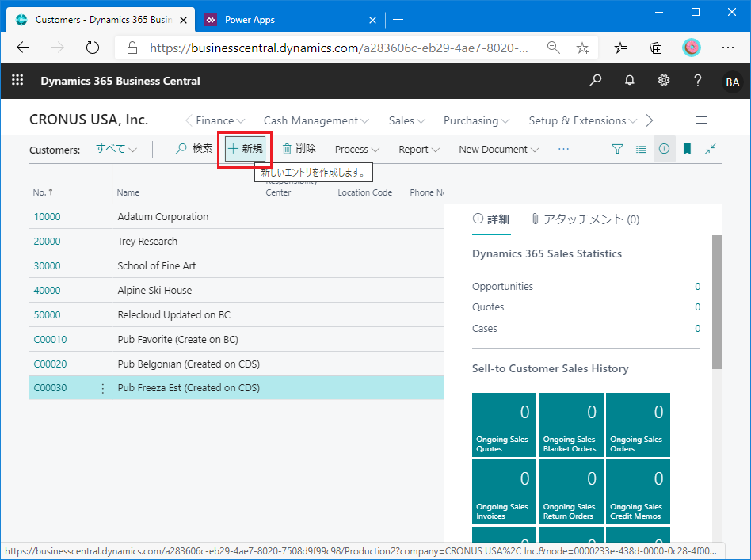
Task: Click the Cases count value
Action: click(x=697, y=329)
